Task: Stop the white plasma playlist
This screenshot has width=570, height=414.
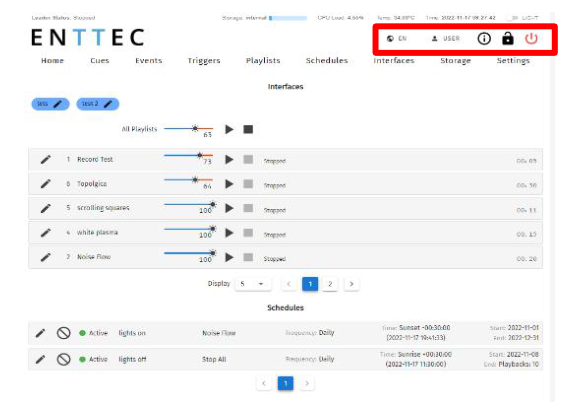Action: pos(248,233)
